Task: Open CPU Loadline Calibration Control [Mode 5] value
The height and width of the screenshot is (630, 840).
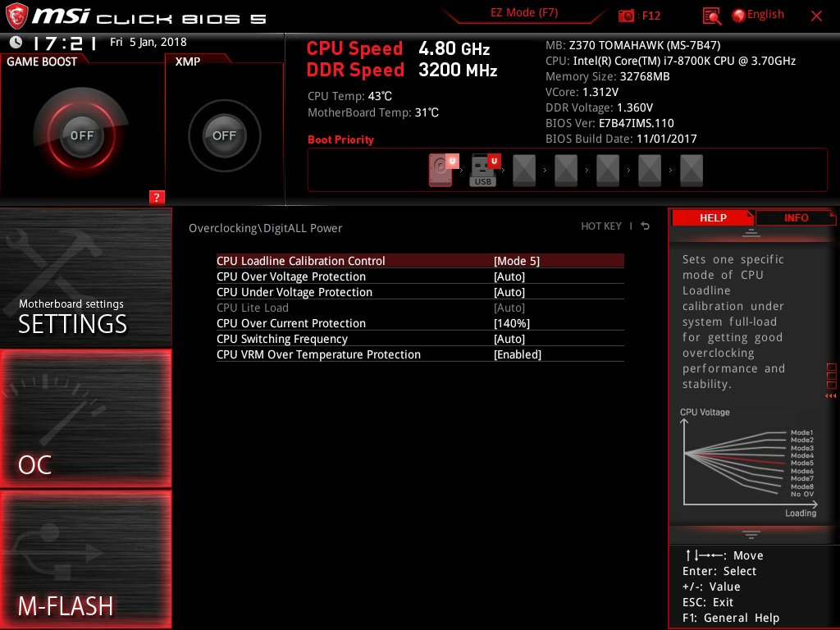Action: pos(517,261)
